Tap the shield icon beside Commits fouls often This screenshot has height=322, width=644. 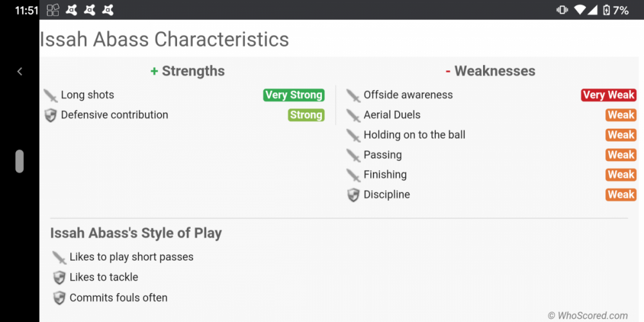click(x=59, y=298)
